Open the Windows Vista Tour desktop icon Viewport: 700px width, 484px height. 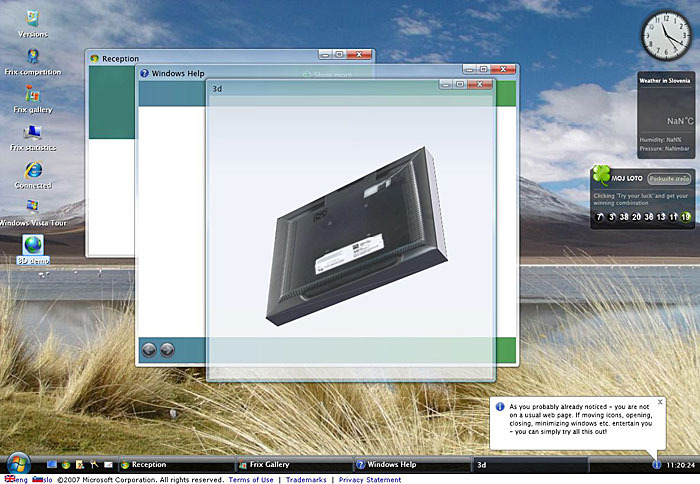[x=33, y=213]
